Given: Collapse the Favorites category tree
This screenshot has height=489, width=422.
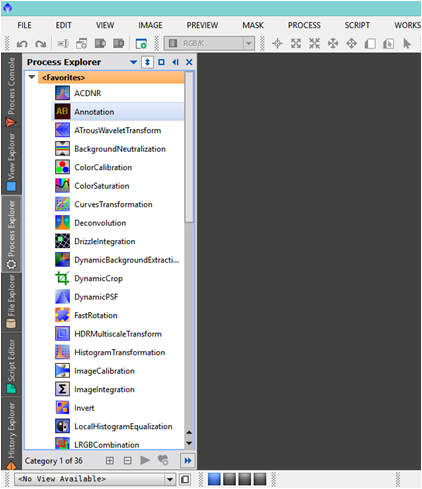Looking at the screenshot, I should click(32, 77).
